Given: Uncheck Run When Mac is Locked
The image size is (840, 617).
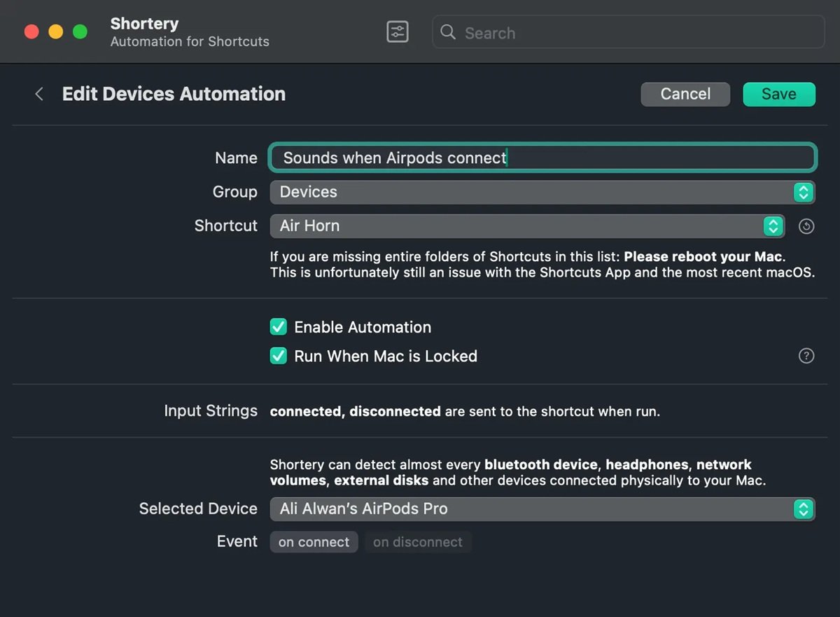Looking at the screenshot, I should pyautogui.click(x=278, y=356).
